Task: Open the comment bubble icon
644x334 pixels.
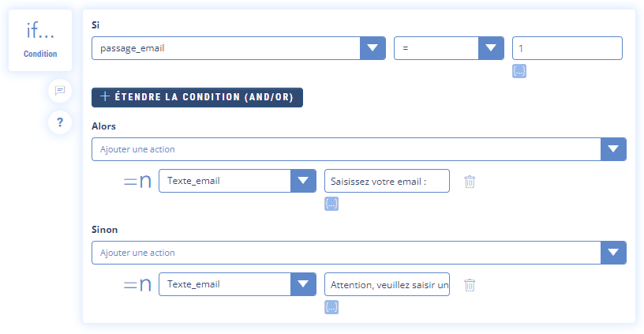Action: click(60, 91)
